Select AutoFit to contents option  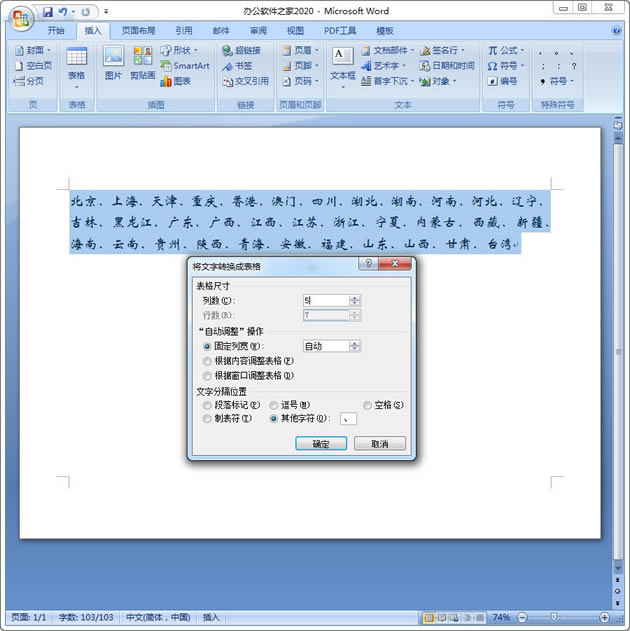click(208, 360)
